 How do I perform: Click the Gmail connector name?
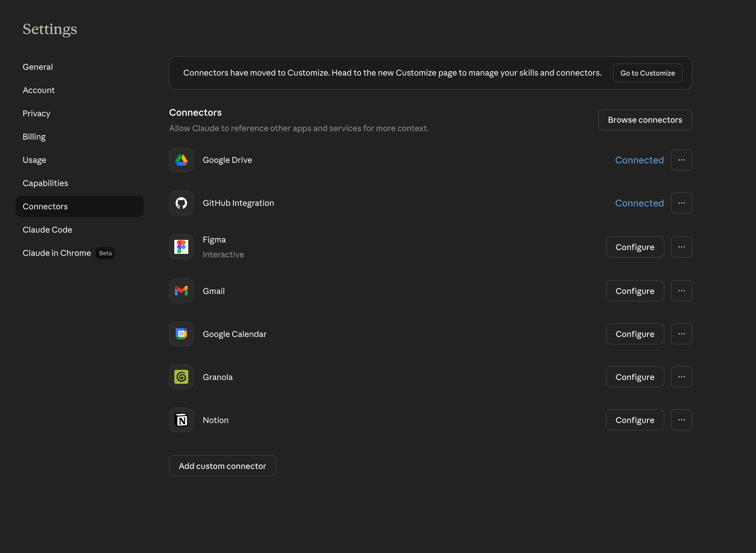[214, 291]
